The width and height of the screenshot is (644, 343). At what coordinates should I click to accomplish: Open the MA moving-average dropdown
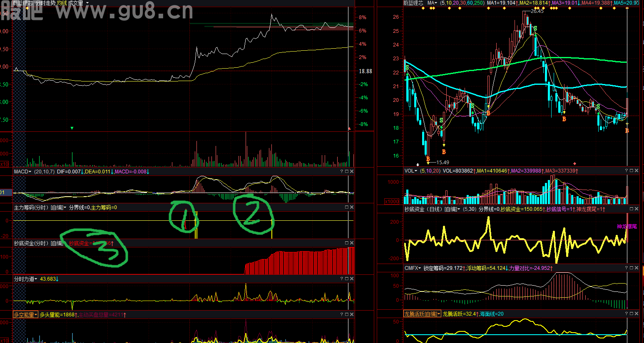tap(436, 3)
